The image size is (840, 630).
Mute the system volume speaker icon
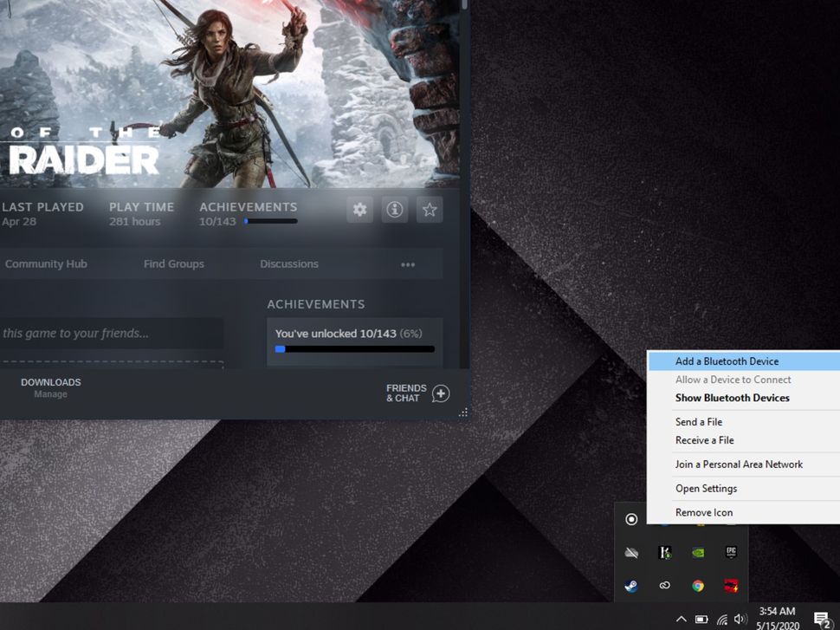[x=740, y=618]
